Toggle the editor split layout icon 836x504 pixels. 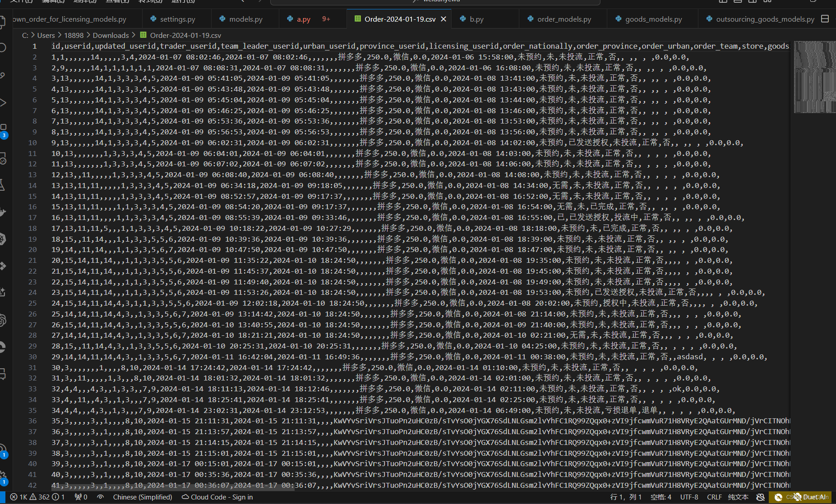(x=825, y=19)
